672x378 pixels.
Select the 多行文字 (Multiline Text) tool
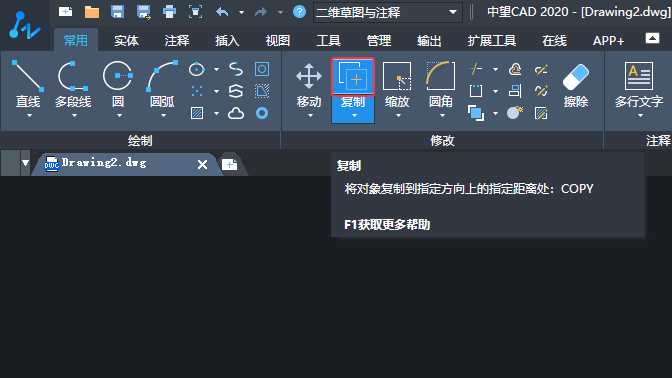click(x=639, y=84)
